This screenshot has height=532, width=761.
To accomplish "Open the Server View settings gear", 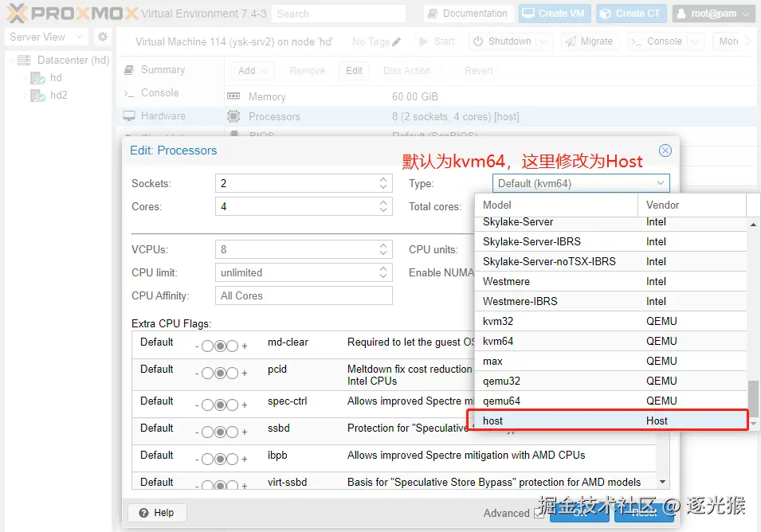I will 103,37.
